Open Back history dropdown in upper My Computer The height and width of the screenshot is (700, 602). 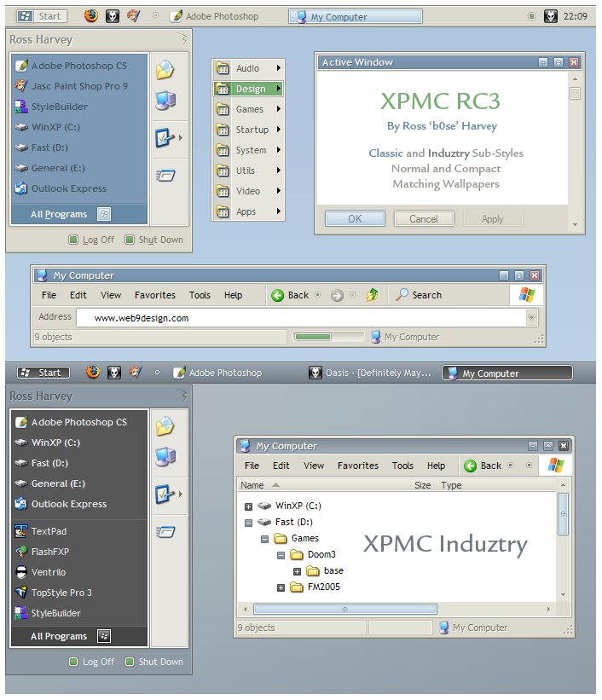[317, 295]
